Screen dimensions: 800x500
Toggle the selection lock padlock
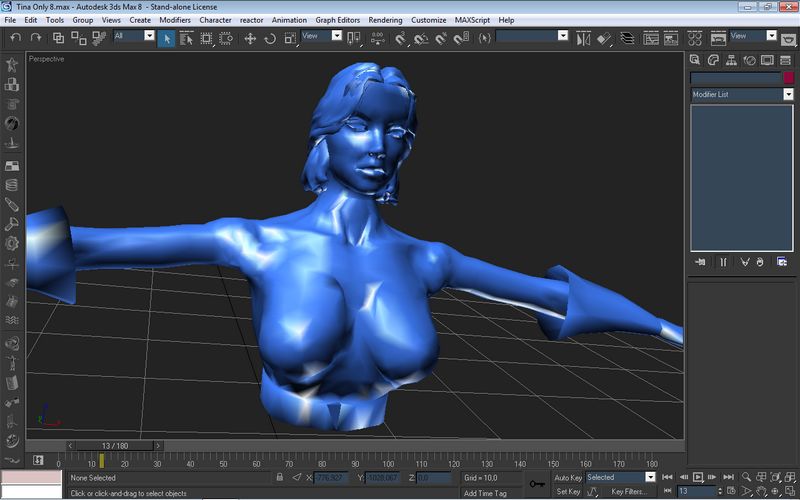(281, 478)
